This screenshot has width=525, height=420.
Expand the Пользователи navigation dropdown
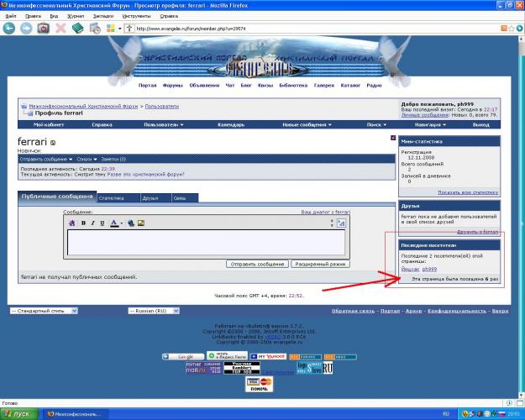pos(164,124)
